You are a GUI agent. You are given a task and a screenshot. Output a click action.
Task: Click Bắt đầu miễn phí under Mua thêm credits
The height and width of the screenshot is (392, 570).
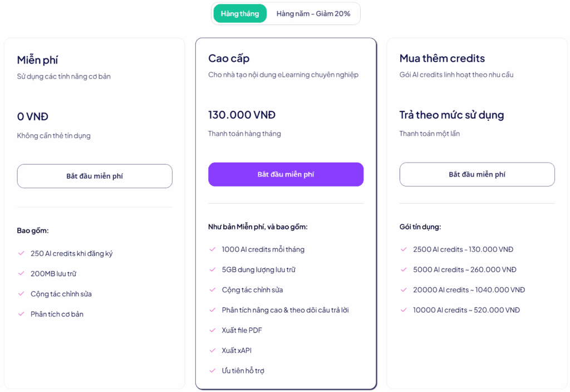[x=477, y=174]
